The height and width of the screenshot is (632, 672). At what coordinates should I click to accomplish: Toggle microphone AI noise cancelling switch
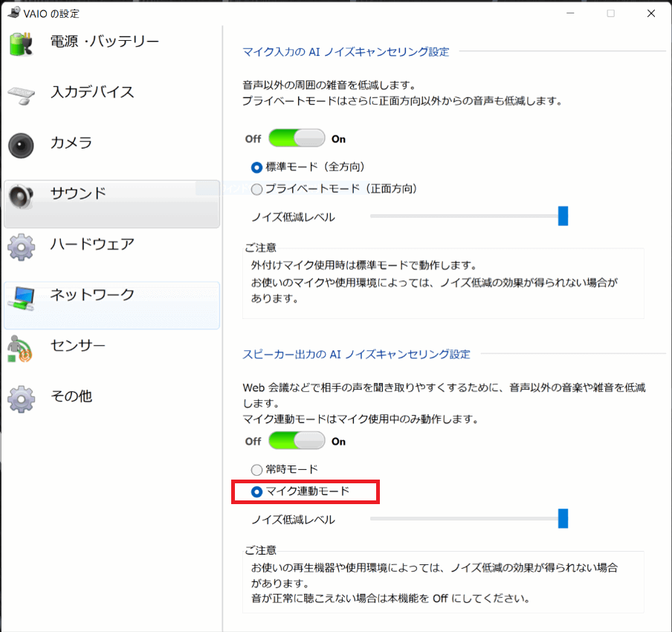(297, 138)
